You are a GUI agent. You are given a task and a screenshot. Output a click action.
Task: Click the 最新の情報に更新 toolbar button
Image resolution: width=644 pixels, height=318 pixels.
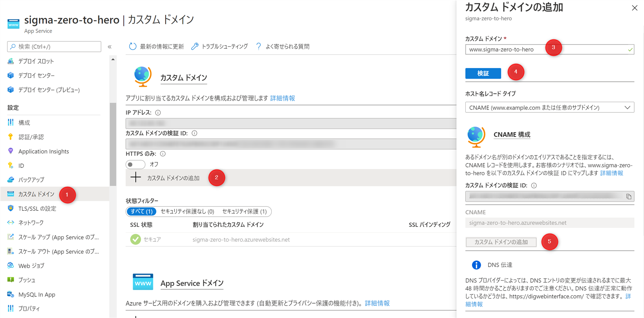point(156,46)
